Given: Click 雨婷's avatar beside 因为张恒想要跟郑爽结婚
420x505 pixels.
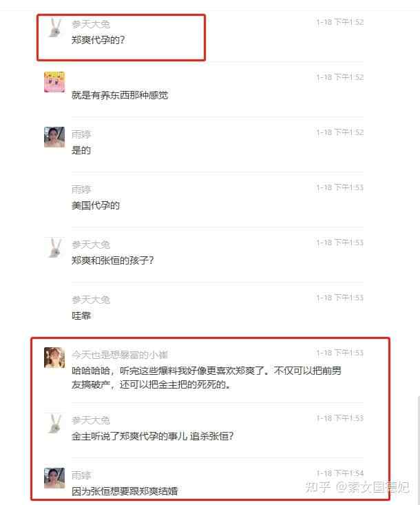Looking at the screenshot, I should (54, 478).
